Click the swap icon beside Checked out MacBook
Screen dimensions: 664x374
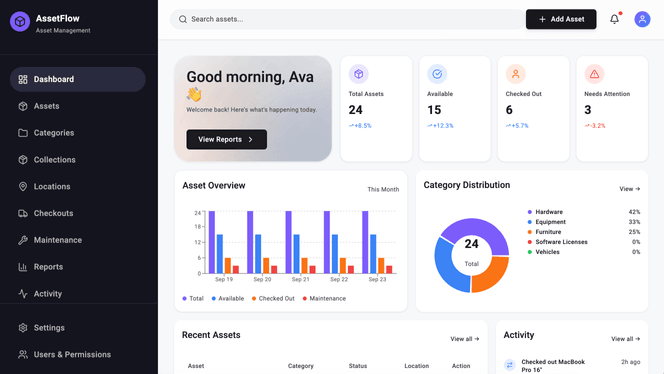(x=509, y=365)
